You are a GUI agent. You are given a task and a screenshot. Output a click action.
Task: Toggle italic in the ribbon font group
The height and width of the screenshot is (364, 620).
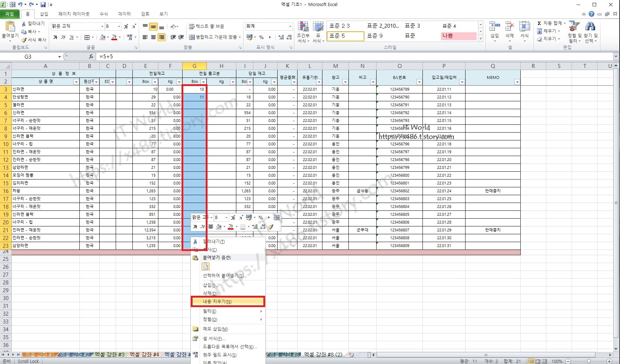pos(63,37)
